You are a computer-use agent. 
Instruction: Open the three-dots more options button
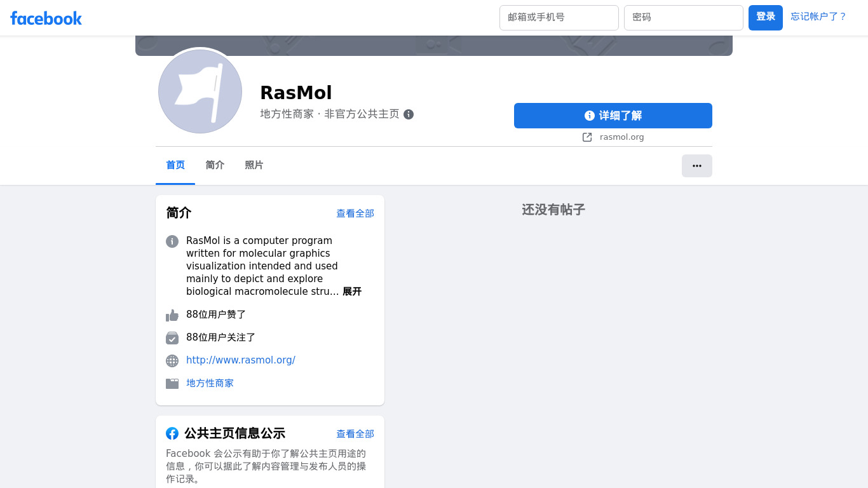click(x=697, y=166)
